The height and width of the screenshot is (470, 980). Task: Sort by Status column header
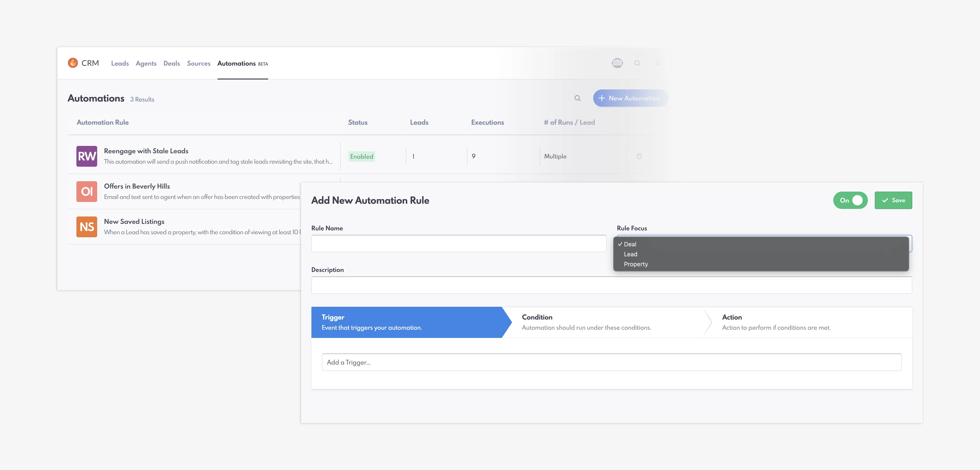click(x=358, y=123)
